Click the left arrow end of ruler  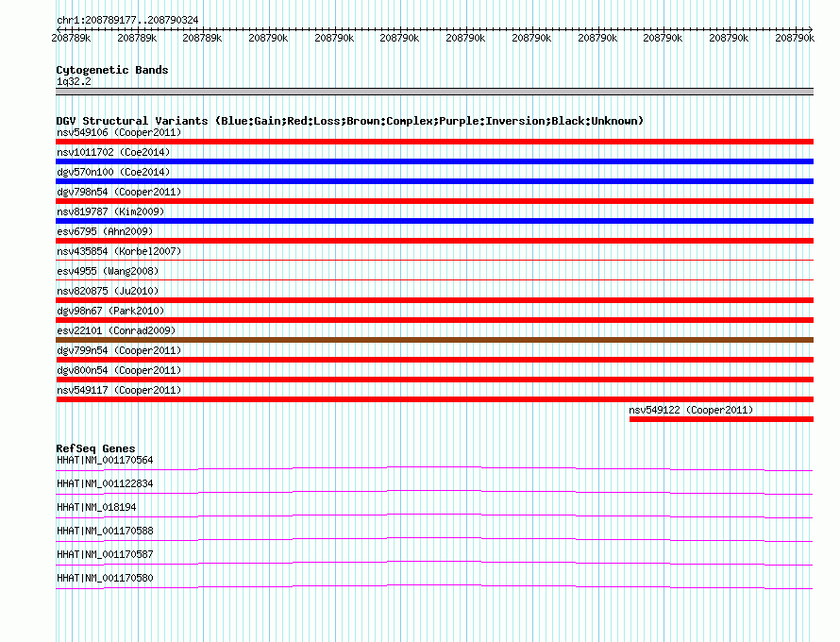click(58, 29)
